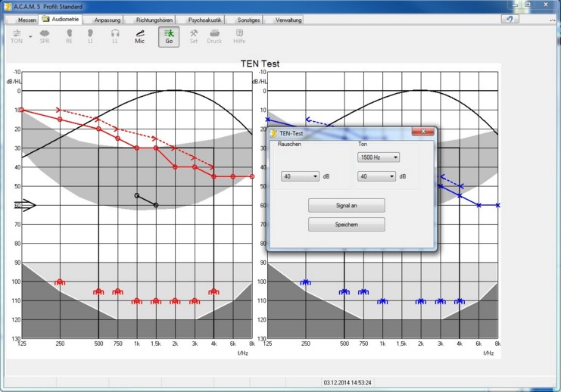Click the Go toolbar button

point(169,37)
